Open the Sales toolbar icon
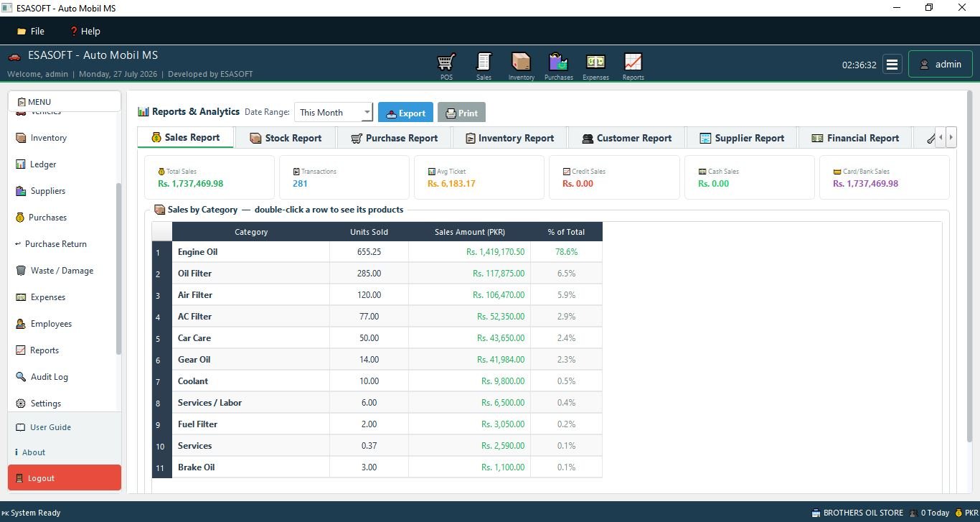 click(x=484, y=66)
